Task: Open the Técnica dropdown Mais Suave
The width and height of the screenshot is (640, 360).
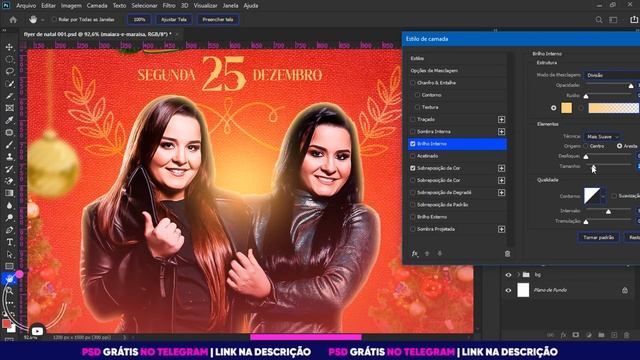Action: pos(602,136)
